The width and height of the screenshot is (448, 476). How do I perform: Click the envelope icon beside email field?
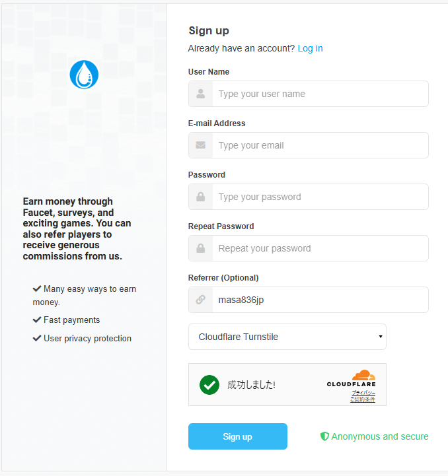pyautogui.click(x=200, y=145)
